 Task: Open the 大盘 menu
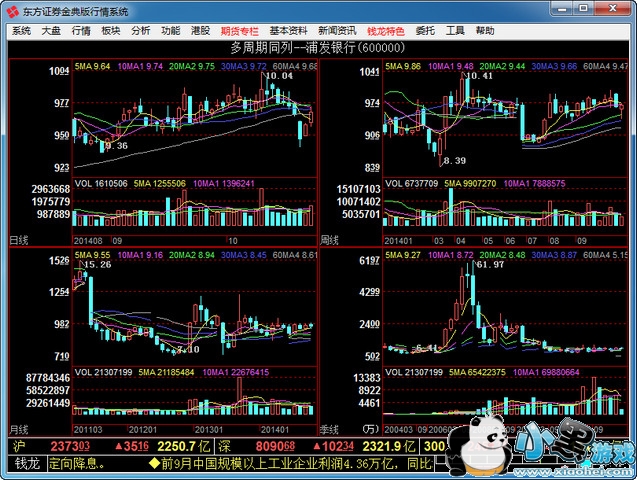[x=51, y=31]
